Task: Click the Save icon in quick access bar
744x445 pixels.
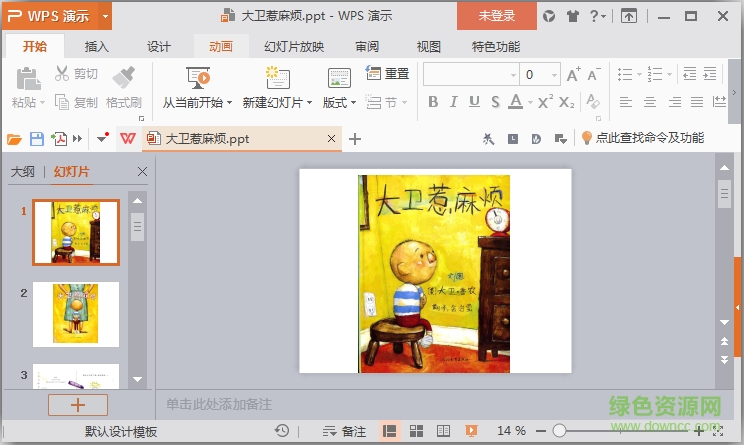Action: click(x=37, y=139)
